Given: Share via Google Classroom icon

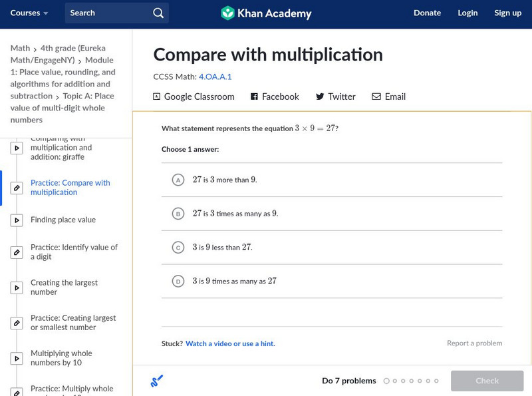Looking at the screenshot, I should click(x=157, y=97).
